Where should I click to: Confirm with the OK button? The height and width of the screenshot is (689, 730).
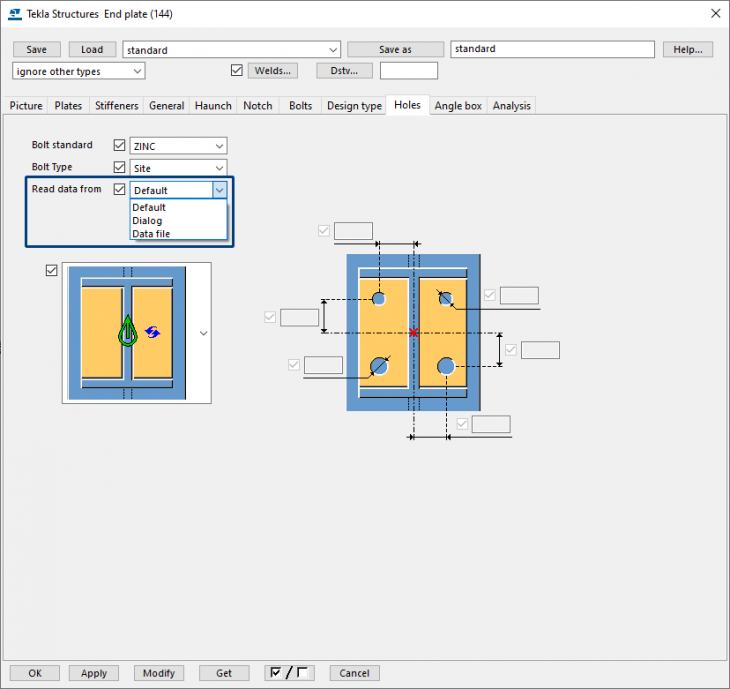pos(35,673)
